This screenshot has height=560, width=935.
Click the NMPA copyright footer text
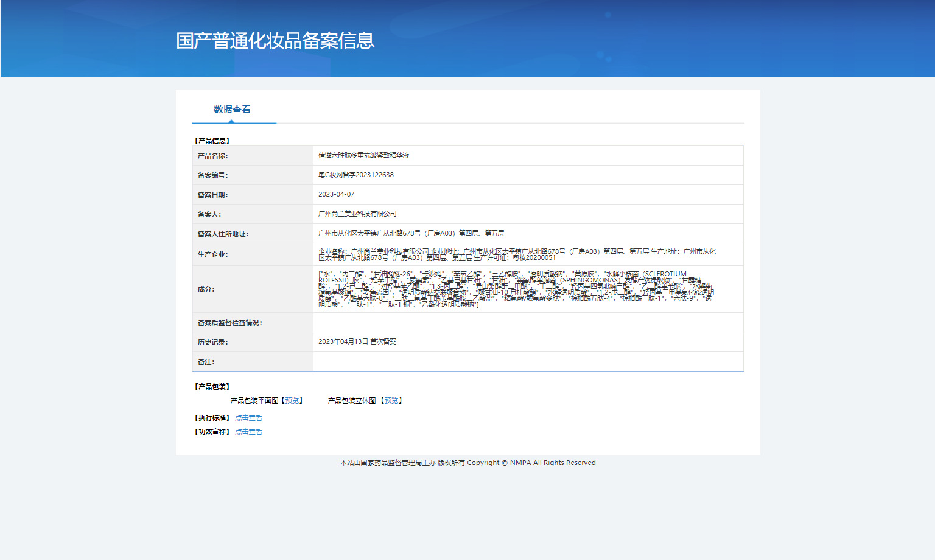(468, 463)
